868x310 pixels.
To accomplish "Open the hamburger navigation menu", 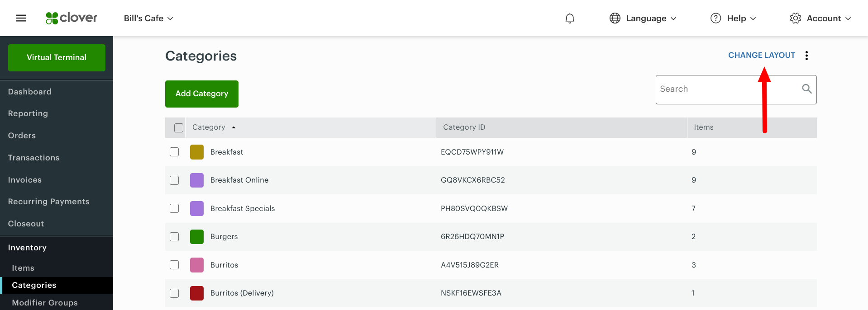I will tap(21, 18).
